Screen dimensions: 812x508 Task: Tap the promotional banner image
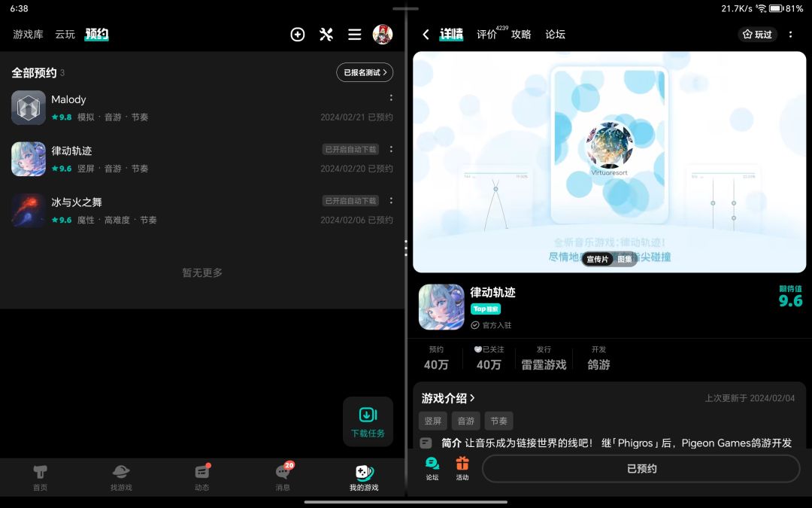(x=610, y=162)
